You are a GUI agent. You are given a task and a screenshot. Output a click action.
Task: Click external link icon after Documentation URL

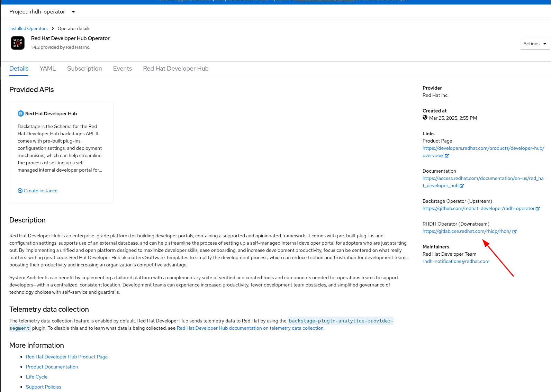pyautogui.click(x=462, y=186)
